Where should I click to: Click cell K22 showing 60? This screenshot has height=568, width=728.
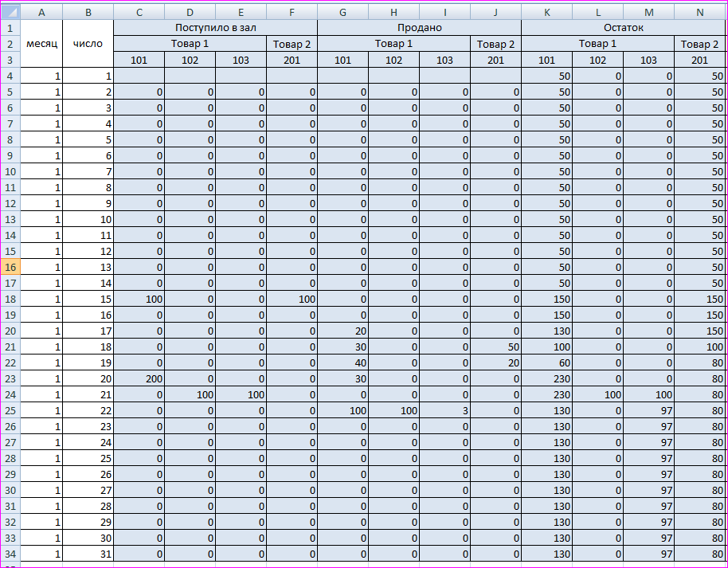[546, 362]
